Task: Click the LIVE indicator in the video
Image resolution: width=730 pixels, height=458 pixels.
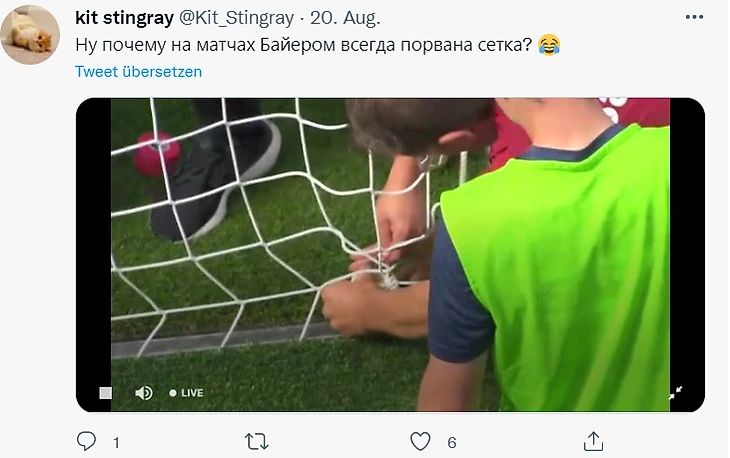Action: [x=187, y=393]
